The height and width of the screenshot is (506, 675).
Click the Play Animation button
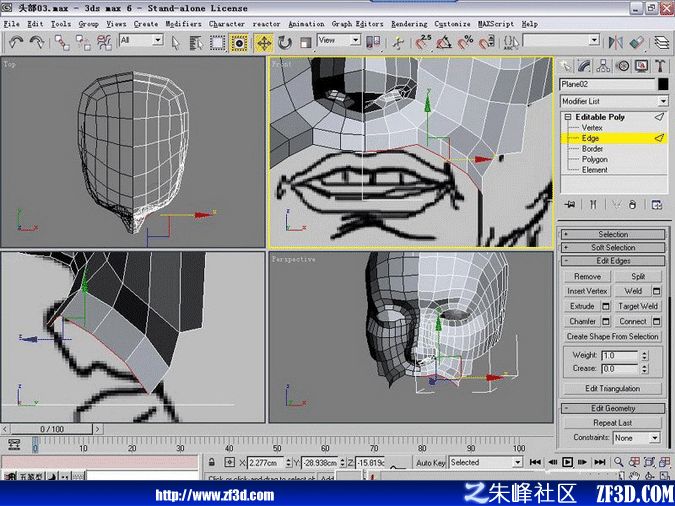pos(568,462)
